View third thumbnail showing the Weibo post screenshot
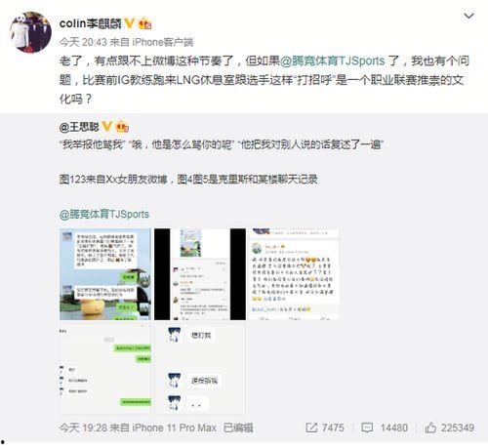488x448 pixels. [294, 274]
